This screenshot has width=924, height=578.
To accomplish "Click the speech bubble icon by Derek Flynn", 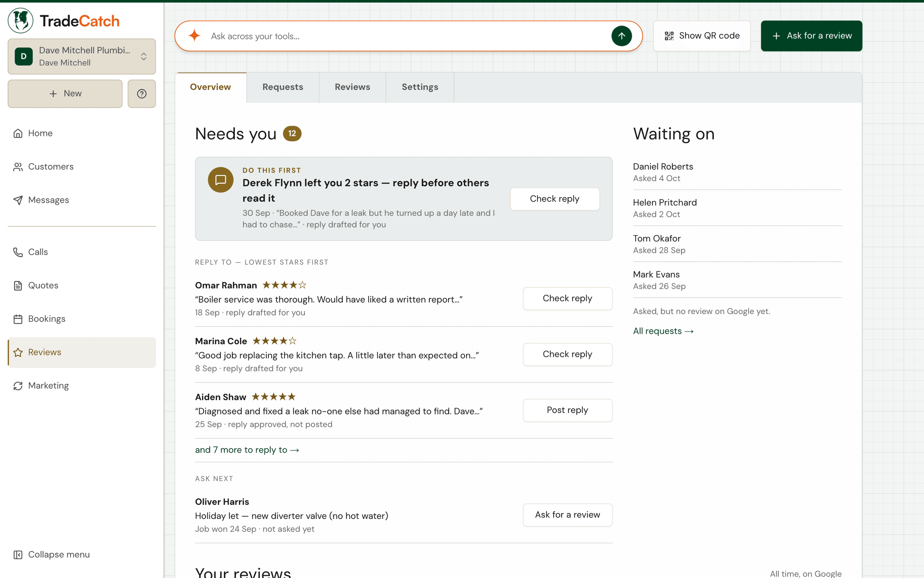I will (x=220, y=180).
